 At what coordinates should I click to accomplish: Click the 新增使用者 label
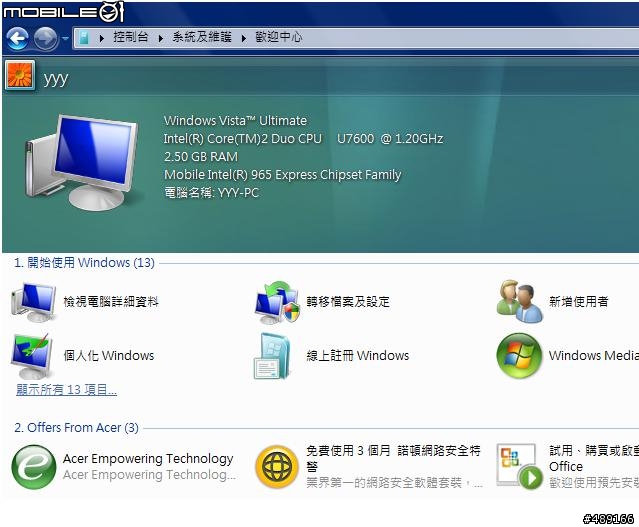579,302
